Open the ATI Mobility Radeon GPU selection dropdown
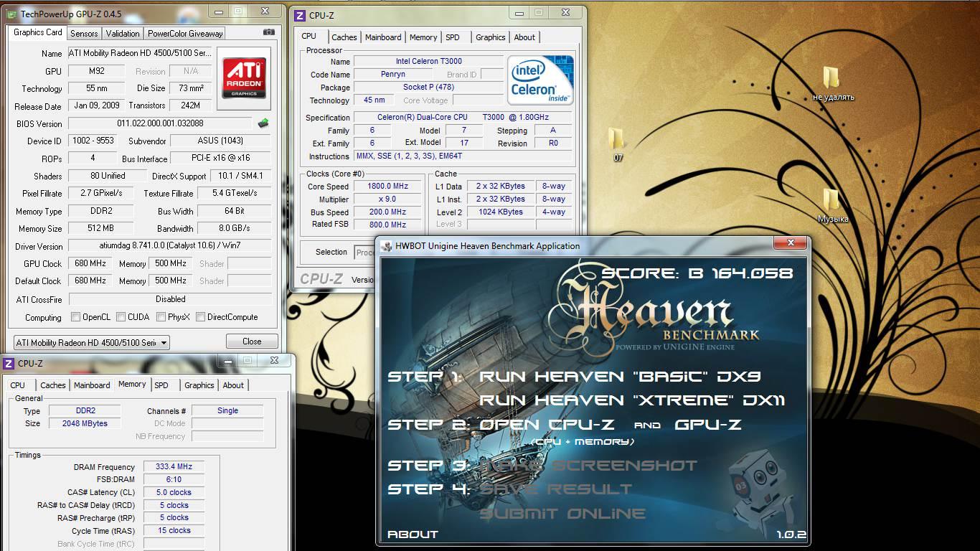980x551 pixels. 92,342
